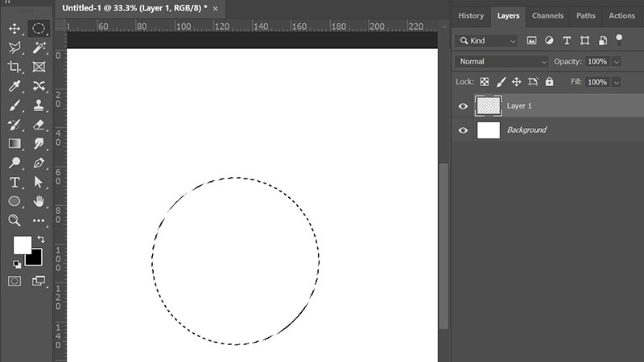Screen dimensions: 644x362
Task: Toggle layer filtering on or off
Action: tap(619, 39)
